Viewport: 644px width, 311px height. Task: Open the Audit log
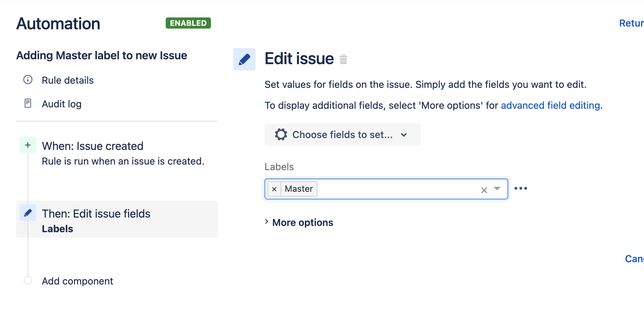(x=62, y=104)
